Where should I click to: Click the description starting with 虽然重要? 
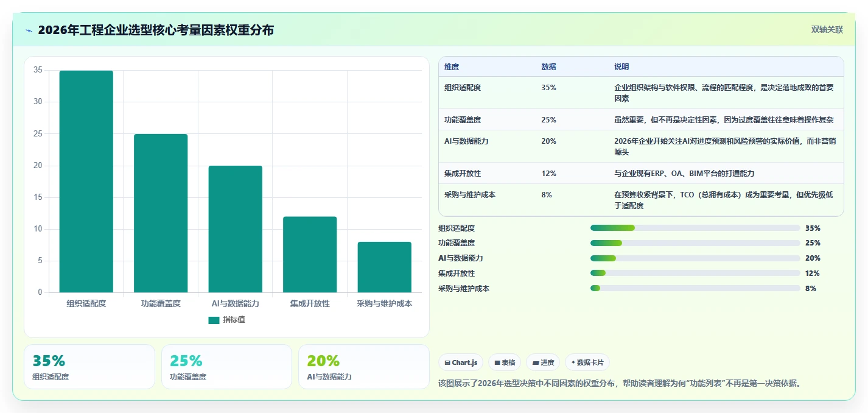724,120
